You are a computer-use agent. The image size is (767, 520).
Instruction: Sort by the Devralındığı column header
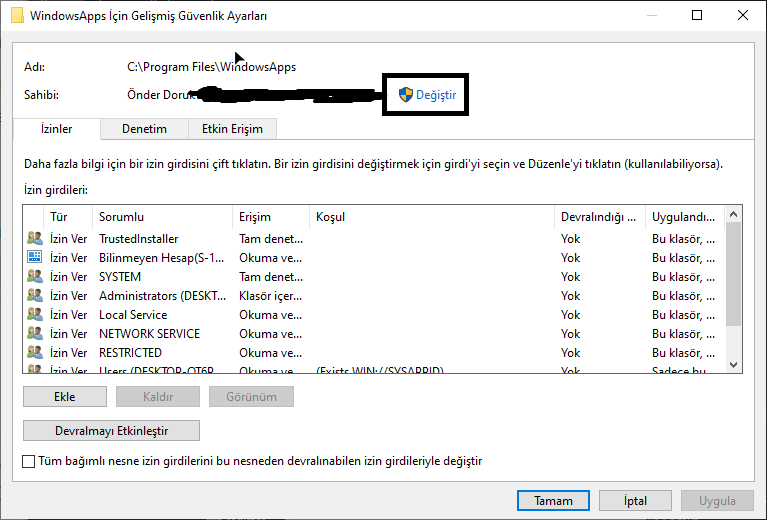600,217
